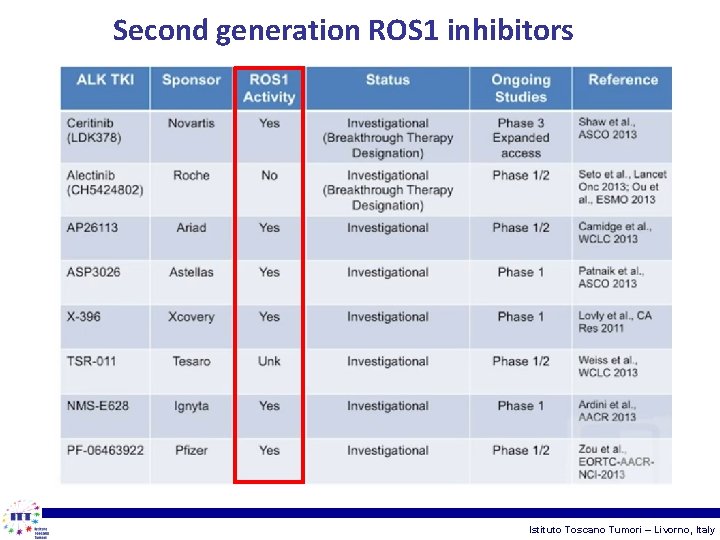720x540 pixels.
Task: Click the status cell in the Alectinib row
Action: [388, 189]
